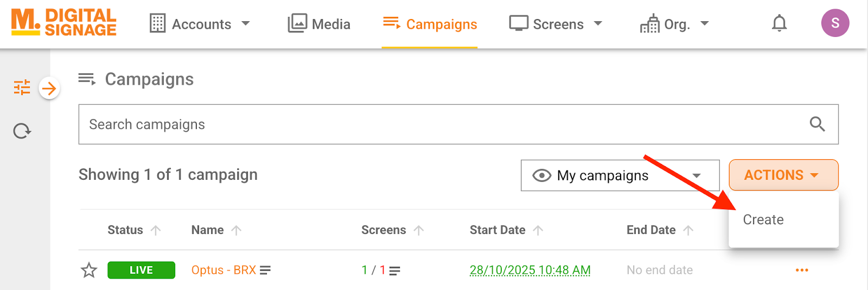Star the Optus - BRX campaign
This screenshot has height=290, width=868.
point(89,270)
